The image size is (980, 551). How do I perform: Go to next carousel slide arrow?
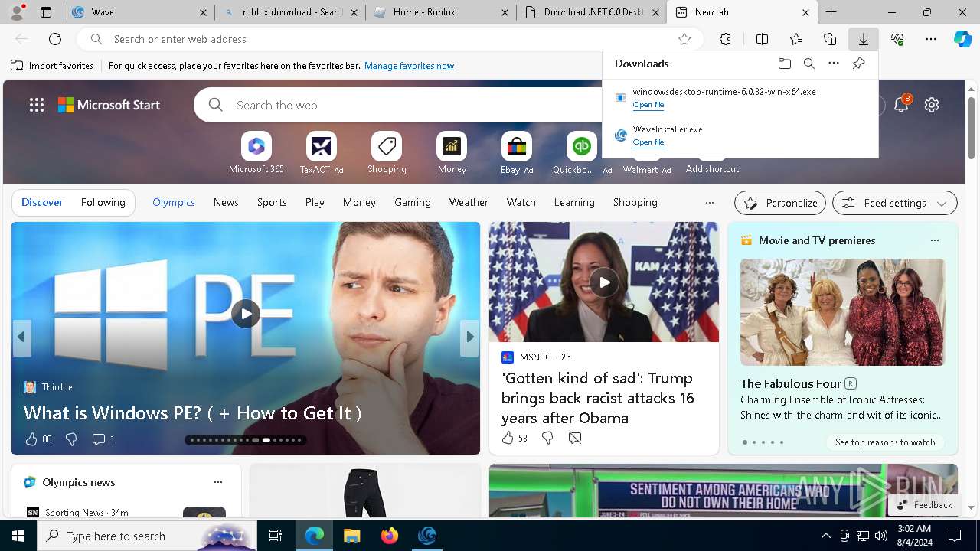pyautogui.click(x=470, y=337)
